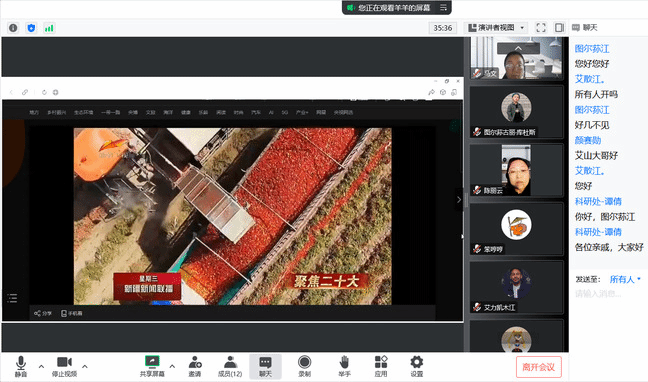Raise hand using the 举手 icon
Screen dimensions: 648x382
344,366
